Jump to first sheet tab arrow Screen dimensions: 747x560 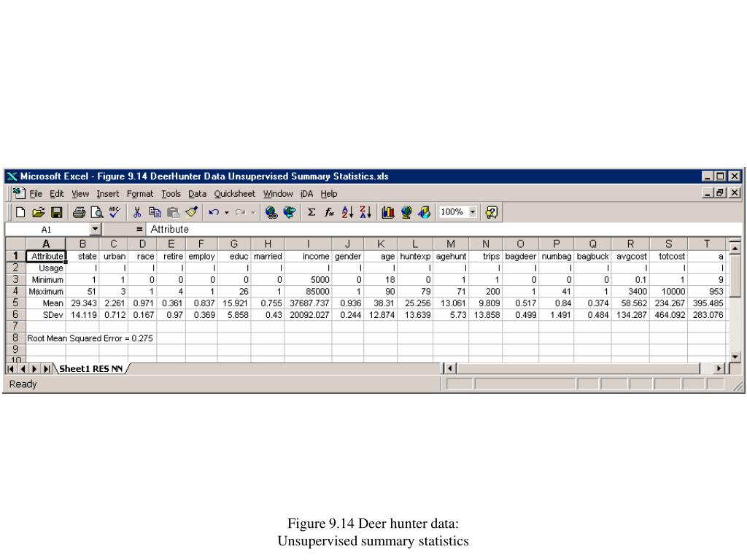11,368
